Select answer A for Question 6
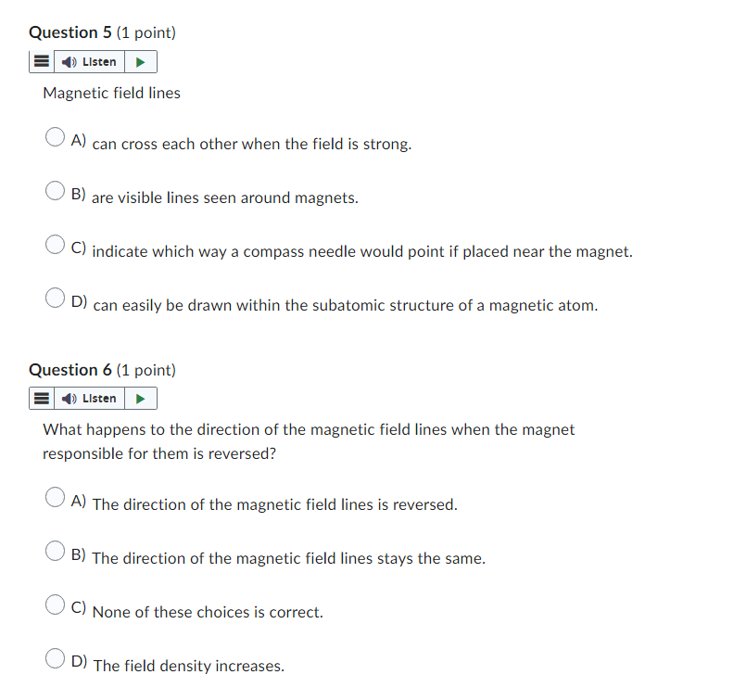 click(55, 497)
